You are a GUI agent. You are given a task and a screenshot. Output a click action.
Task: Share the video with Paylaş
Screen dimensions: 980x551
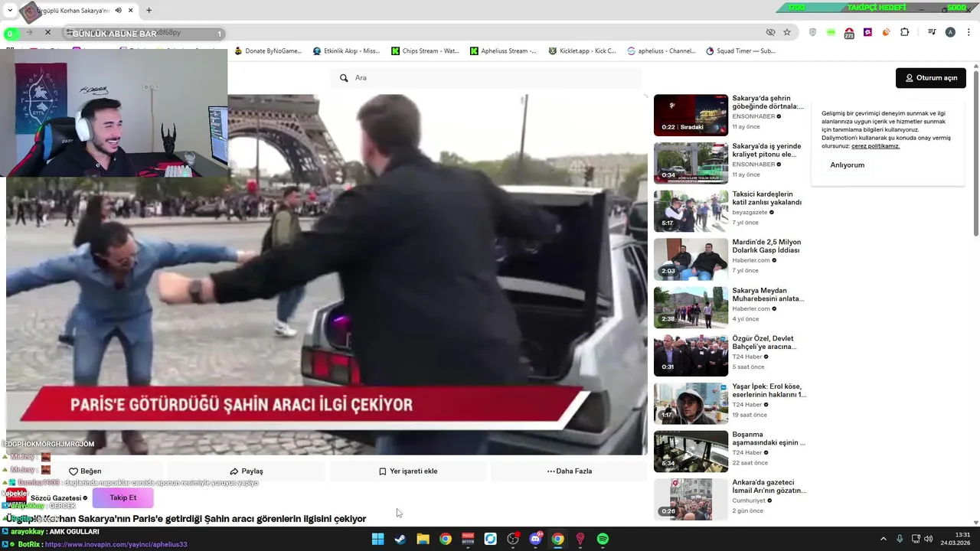[x=247, y=471]
